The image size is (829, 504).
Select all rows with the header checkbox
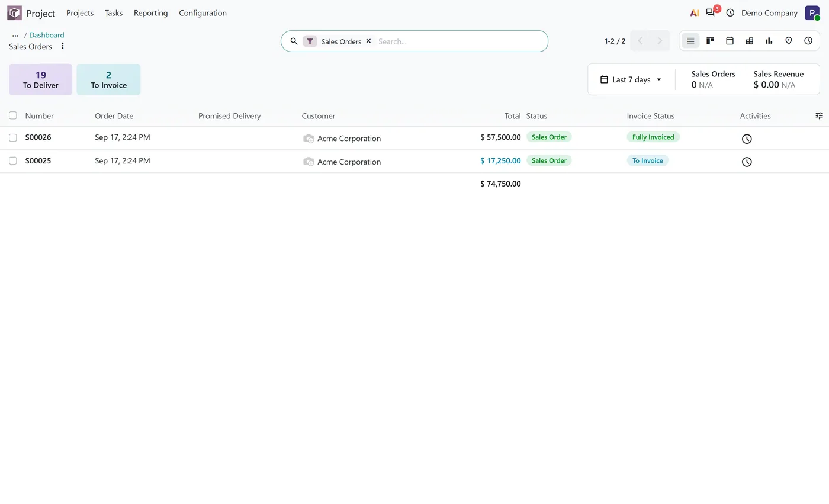pos(13,115)
